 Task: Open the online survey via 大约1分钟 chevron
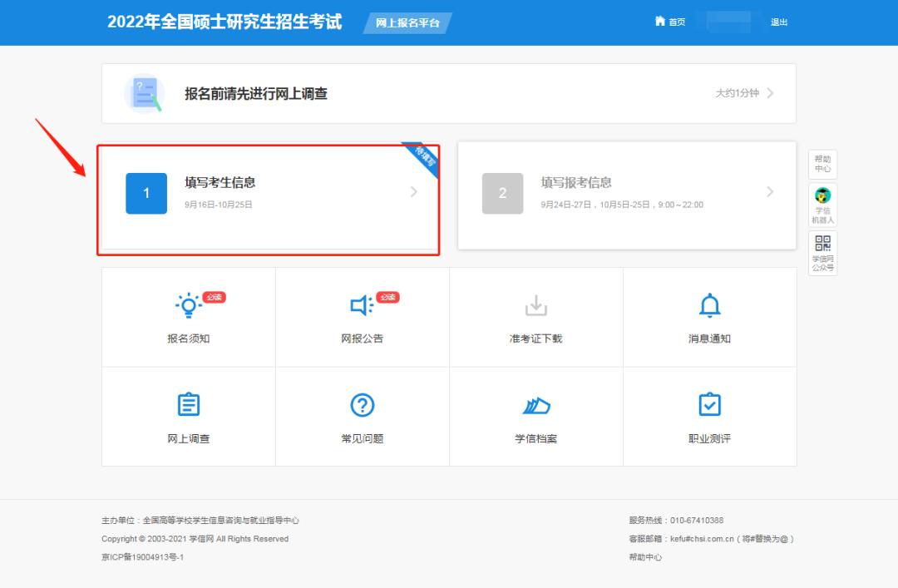point(769,93)
